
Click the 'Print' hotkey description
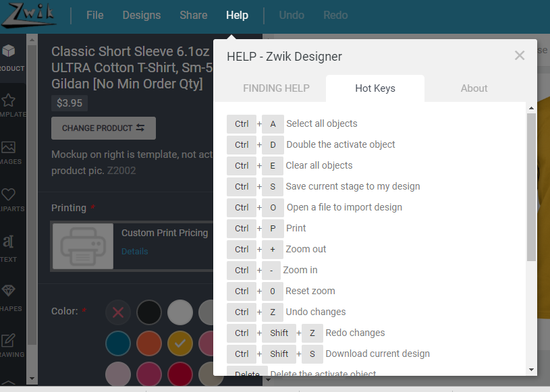click(296, 228)
